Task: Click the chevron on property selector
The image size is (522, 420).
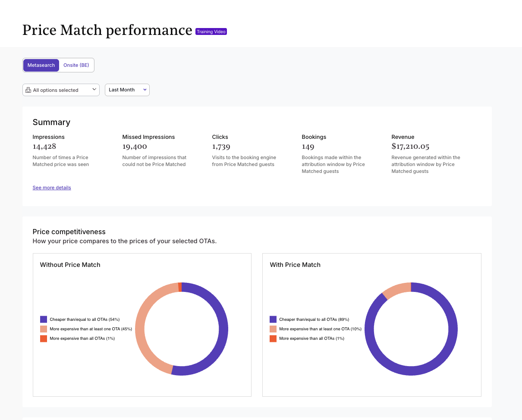Action: click(x=94, y=90)
